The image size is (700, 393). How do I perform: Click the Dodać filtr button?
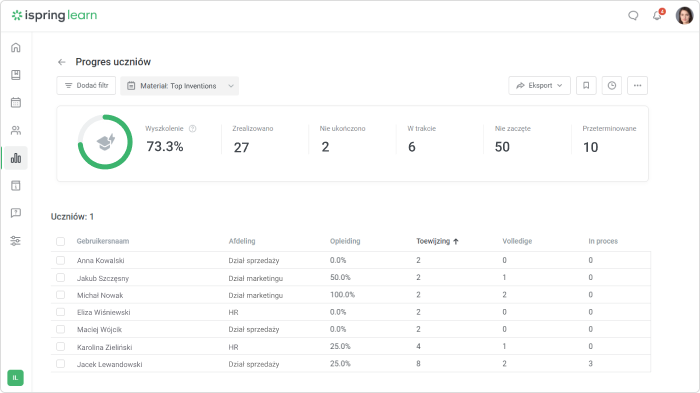coord(86,85)
